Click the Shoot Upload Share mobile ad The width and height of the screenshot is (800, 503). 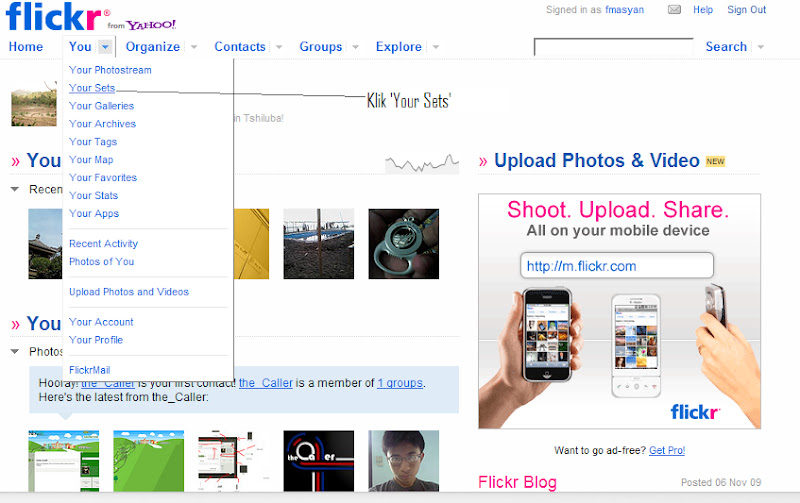[x=619, y=311]
